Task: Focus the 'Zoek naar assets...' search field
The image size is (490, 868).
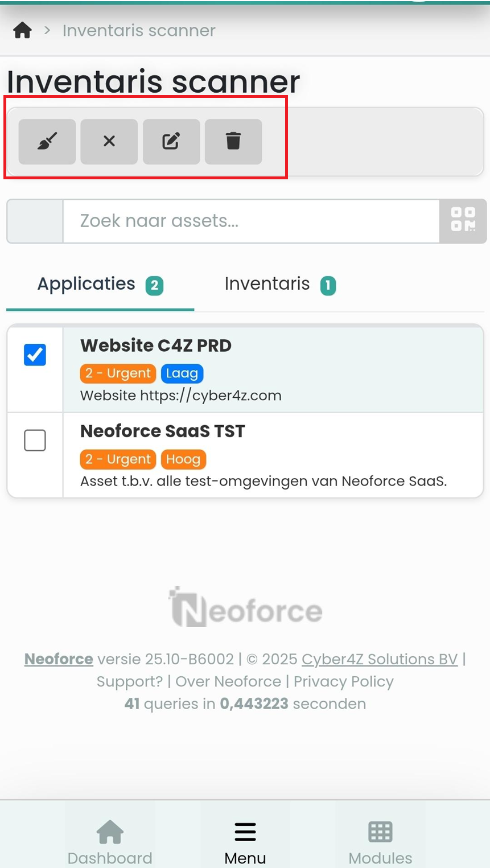Action: [250, 221]
